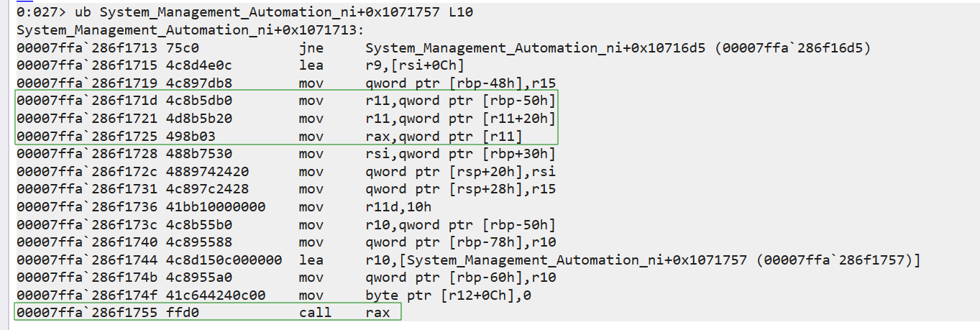
Task: Click the System_Management_Automation_ni+0x1071713 label line
Action: coord(190,31)
